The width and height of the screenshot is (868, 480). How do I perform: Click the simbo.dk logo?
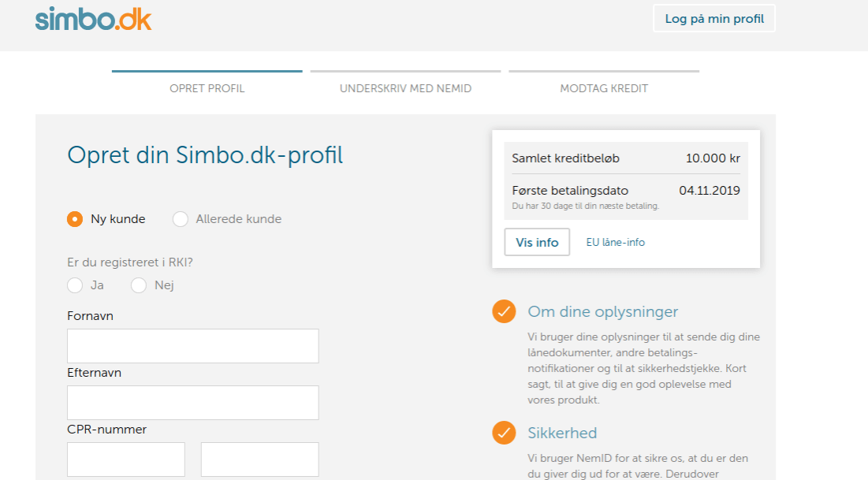pyautogui.click(x=93, y=19)
